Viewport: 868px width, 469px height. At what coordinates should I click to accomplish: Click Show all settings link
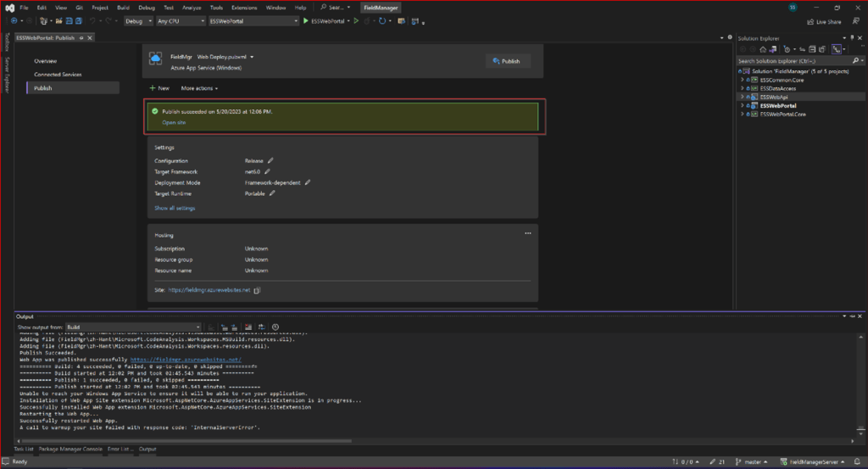[175, 208]
